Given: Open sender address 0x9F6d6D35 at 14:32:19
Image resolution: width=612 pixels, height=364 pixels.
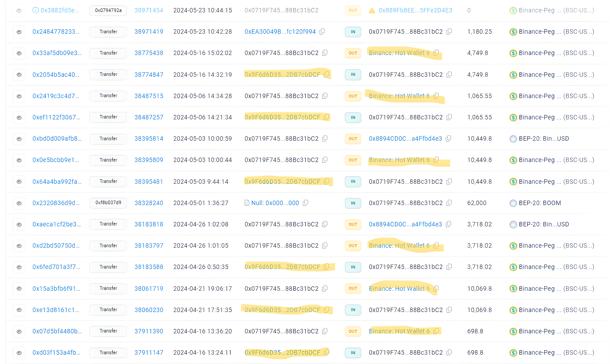Looking at the screenshot, I should coord(282,75).
